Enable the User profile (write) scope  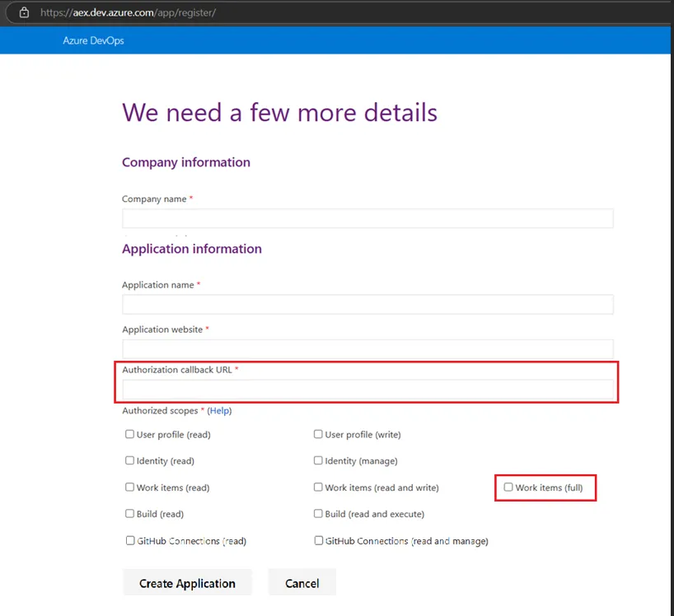click(317, 433)
